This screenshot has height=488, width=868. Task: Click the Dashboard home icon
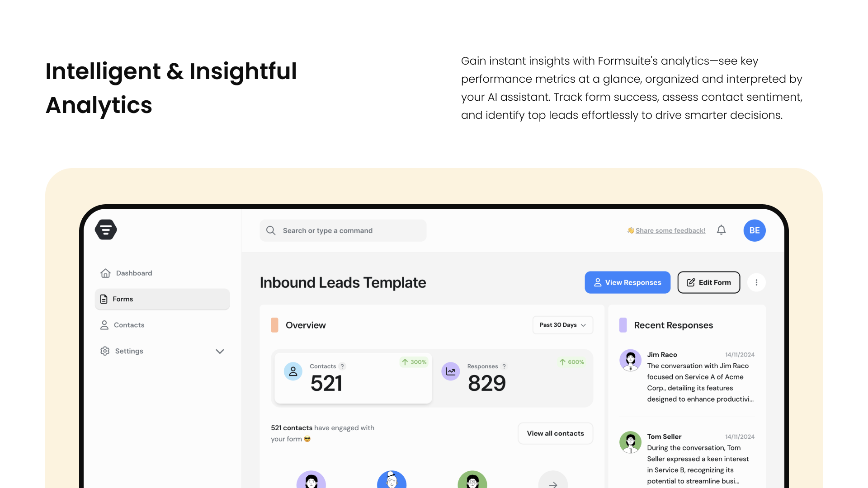(x=105, y=273)
